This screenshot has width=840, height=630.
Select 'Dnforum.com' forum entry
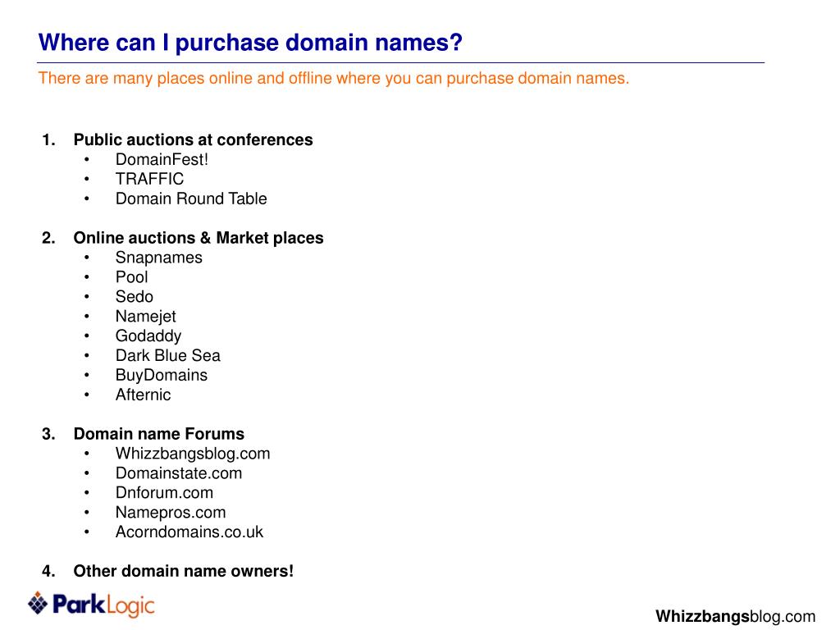(164, 493)
